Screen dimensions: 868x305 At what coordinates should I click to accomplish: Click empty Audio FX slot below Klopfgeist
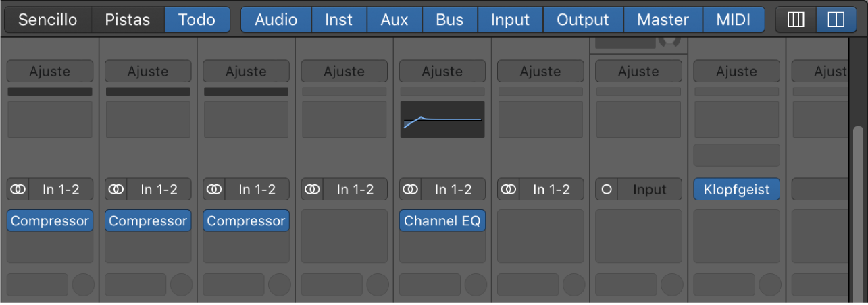click(x=736, y=236)
